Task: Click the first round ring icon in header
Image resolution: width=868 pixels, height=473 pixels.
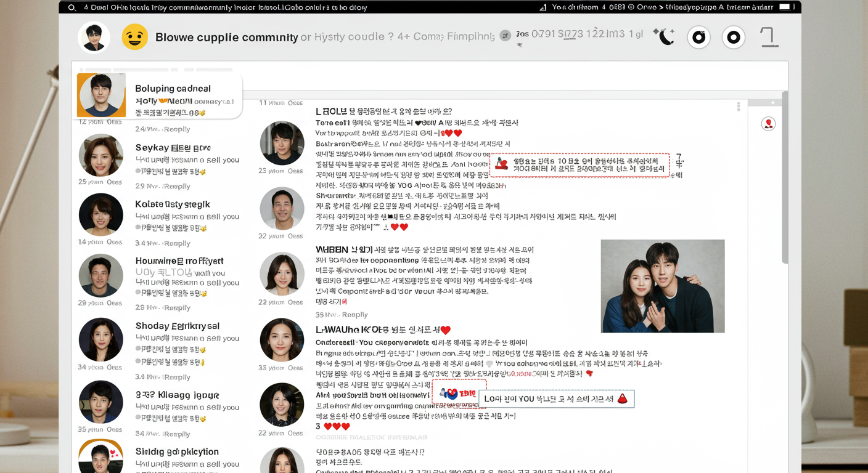Action: pos(698,38)
